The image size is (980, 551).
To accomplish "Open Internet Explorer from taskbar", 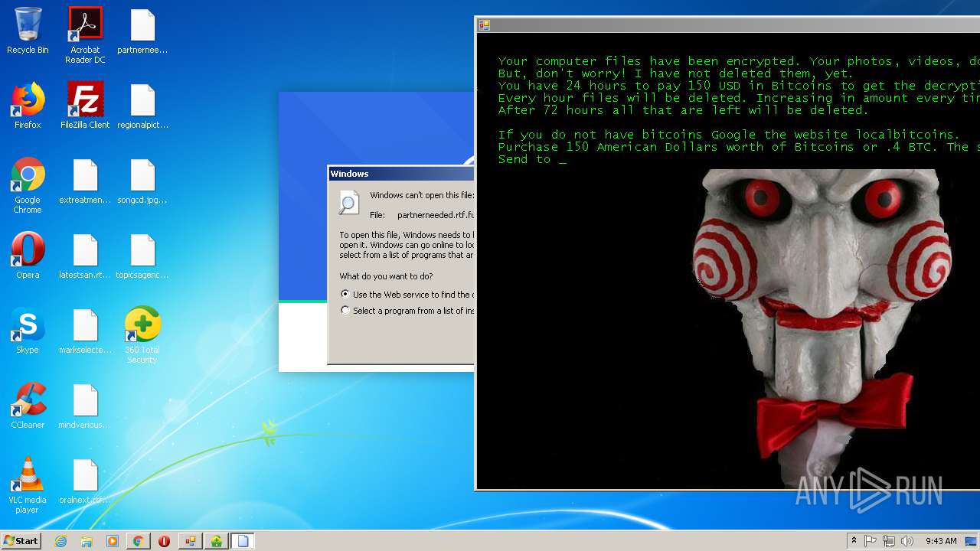I will [60, 541].
